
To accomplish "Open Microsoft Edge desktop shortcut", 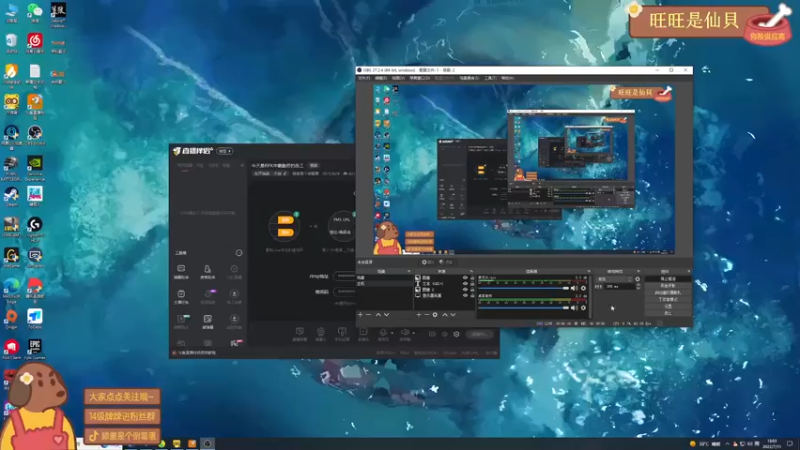I will click(11, 290).
